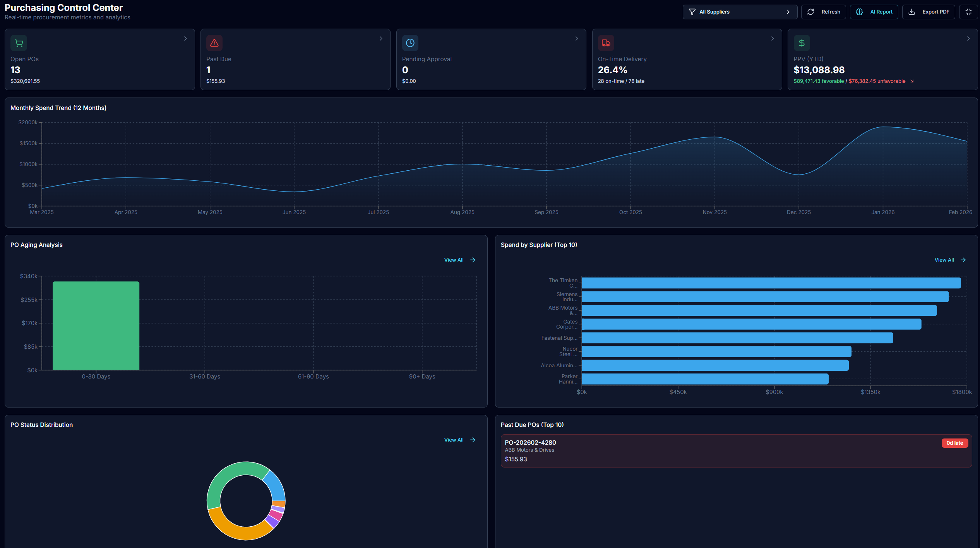The width and height of the screenshot is (980, 548).
Task: Open View All for PO Status Distribution
Action: pyautogui.click(x=459, y=440)
